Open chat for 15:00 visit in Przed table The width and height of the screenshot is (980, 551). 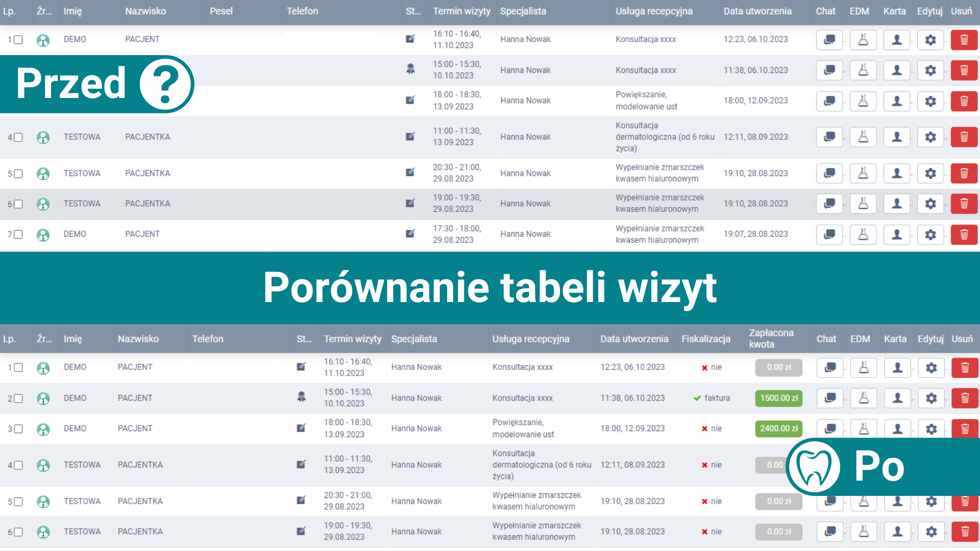[x=829, y=70]
